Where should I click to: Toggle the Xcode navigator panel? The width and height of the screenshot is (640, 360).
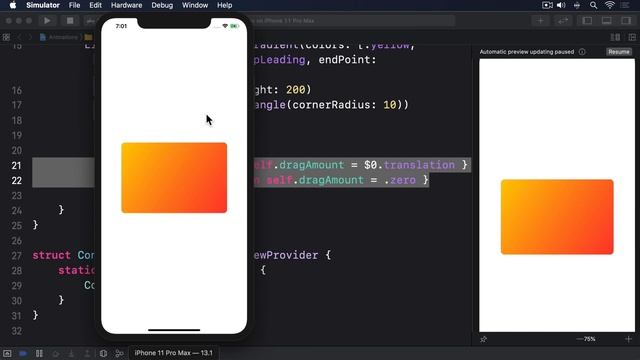[x=587, y=20]
